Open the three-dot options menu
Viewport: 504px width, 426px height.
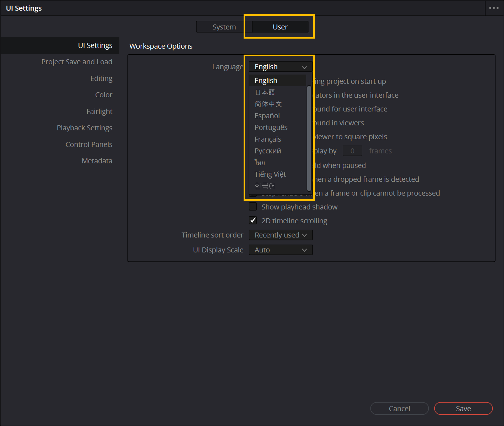coord(494,8)
